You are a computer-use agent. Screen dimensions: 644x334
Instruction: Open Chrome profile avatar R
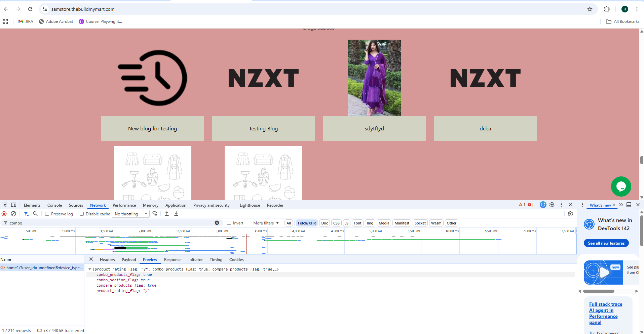click(625, 9)
